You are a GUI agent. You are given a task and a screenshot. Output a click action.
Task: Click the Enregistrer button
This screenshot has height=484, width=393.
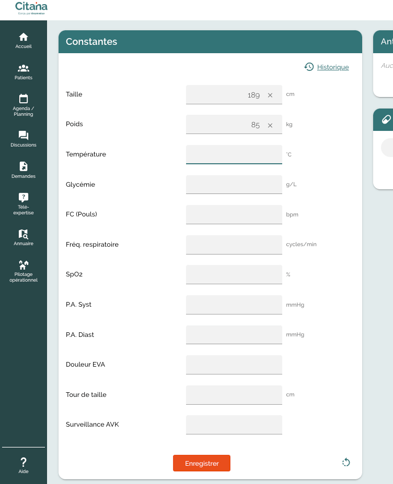point(202,463)
